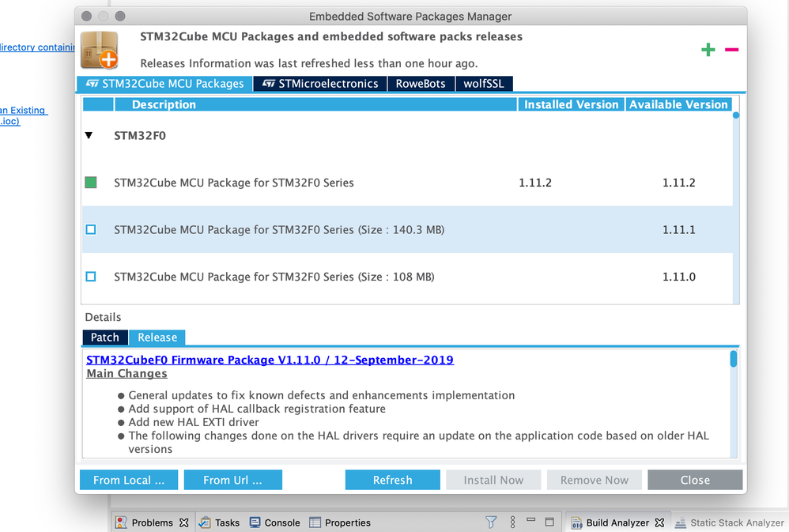The height and width of the screenshot is (532, 789).
Task: Click the Build Analyzer icon
Action: (x=576, y=523)
